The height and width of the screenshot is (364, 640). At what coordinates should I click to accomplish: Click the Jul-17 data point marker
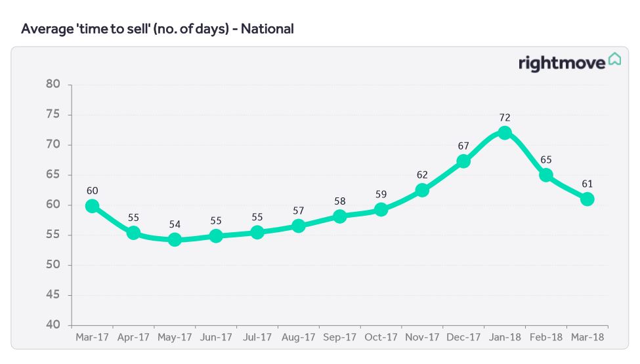[257, 232]
